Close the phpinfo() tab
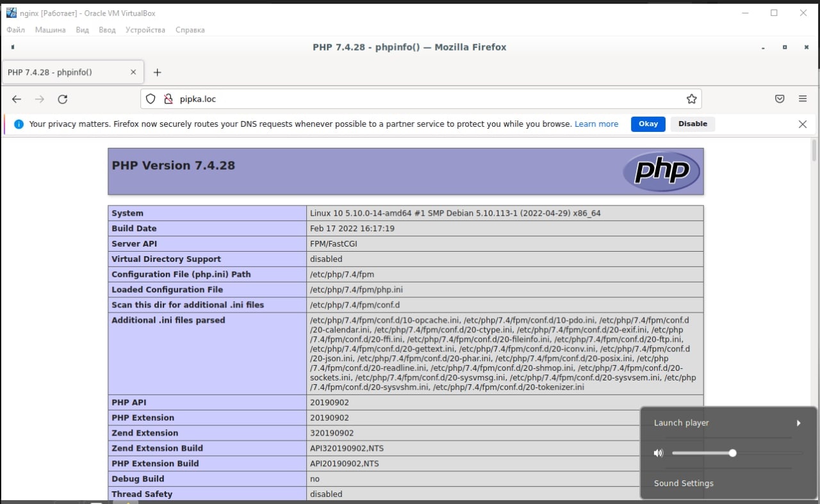This screenshot has height=504, width=820. (x=133, y=72)
